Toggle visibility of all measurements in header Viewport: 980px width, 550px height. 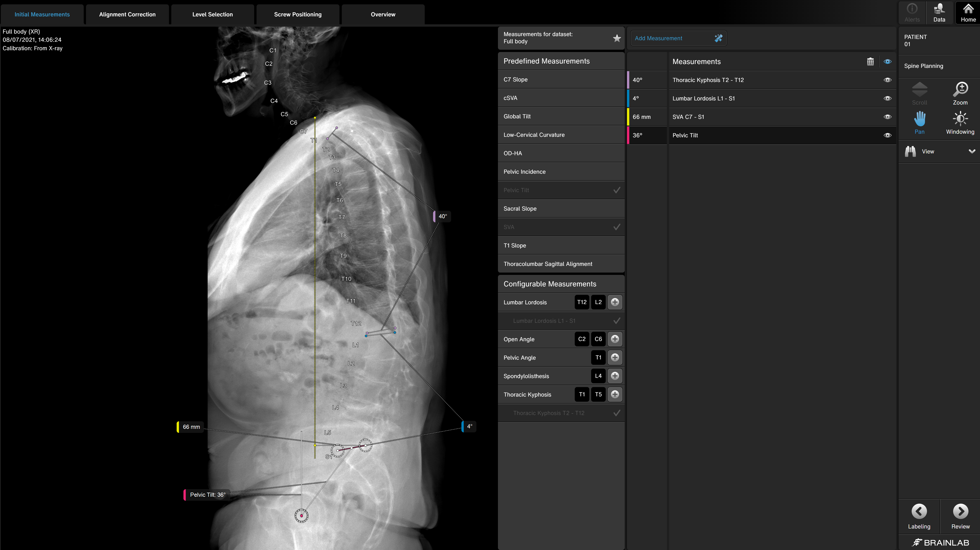click(x=887, y=62)
